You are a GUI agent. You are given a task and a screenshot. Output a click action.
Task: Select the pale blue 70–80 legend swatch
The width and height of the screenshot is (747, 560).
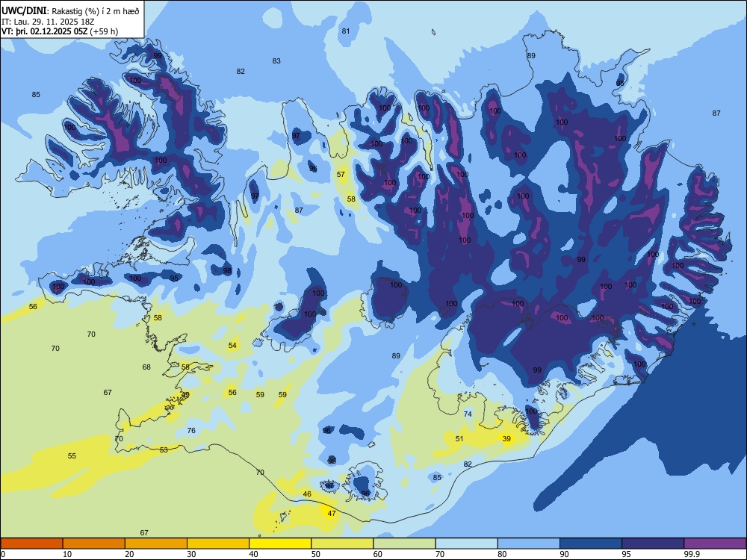point(466,544)
